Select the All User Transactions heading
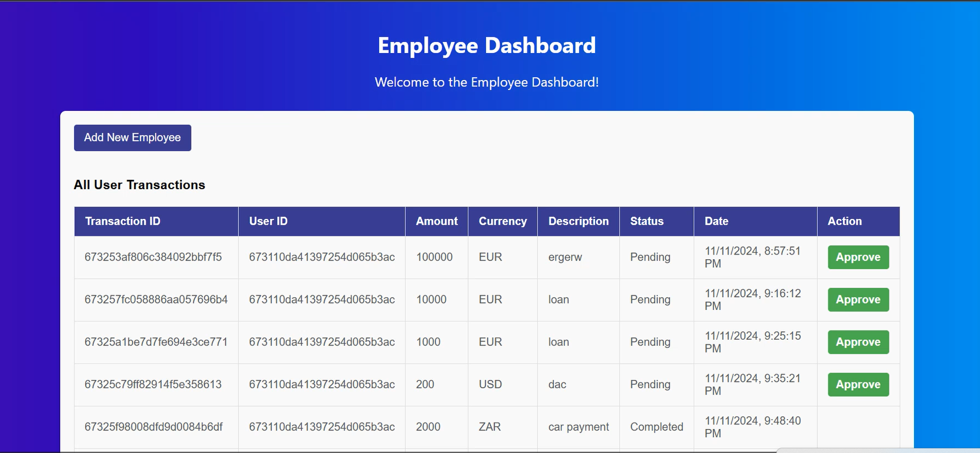Screen dimensions: 980x453 click(139, 185)
